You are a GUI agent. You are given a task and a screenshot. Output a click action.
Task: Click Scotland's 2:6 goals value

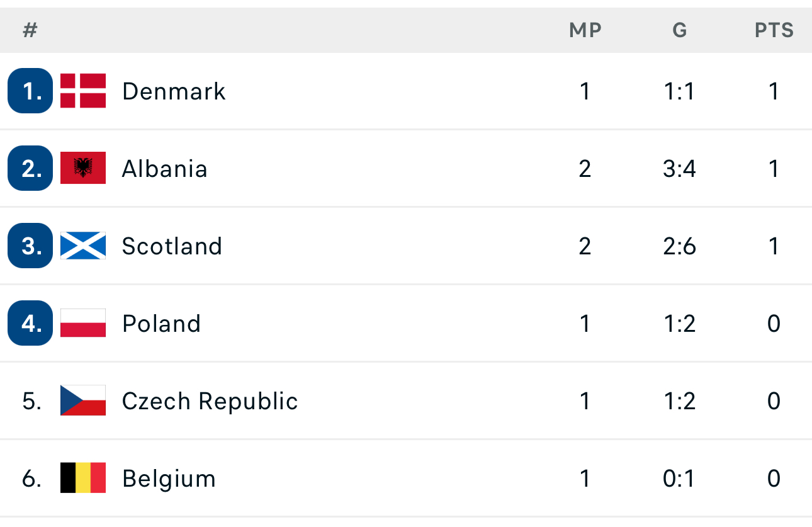coord(679,246)
